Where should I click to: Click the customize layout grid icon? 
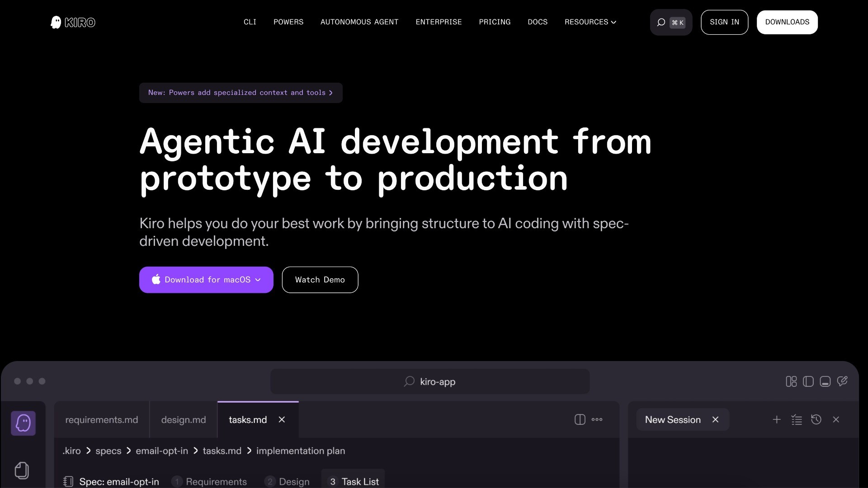tap(791, 381)
